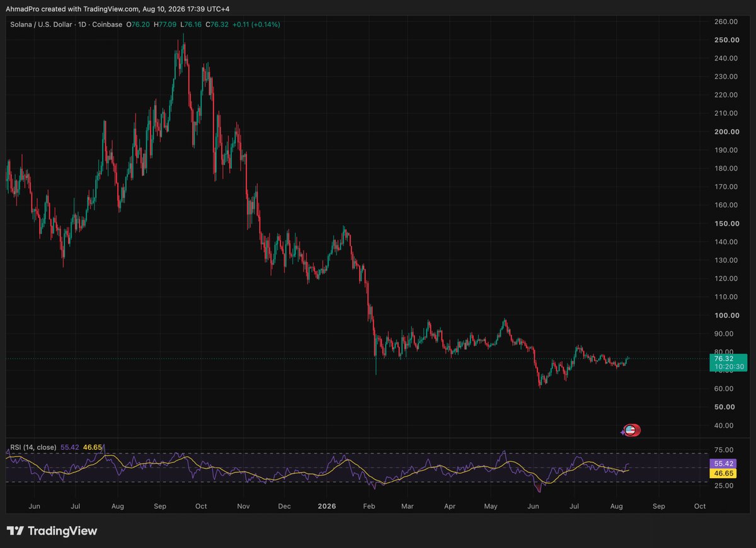The width and height of the screenshot is (756, 548).
Task: Click the high value H77.09
Action: pos(165,24)
